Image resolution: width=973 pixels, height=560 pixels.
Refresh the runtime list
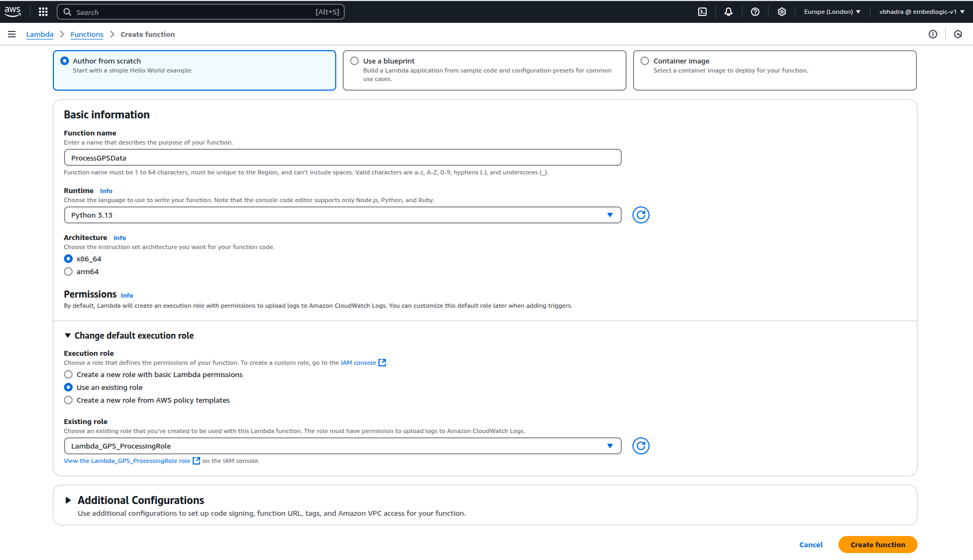640,215
